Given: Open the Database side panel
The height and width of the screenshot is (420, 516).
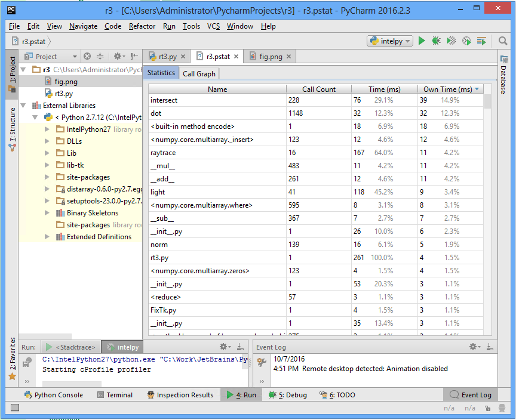Looking at the screenshot, I should coord(503,75).
